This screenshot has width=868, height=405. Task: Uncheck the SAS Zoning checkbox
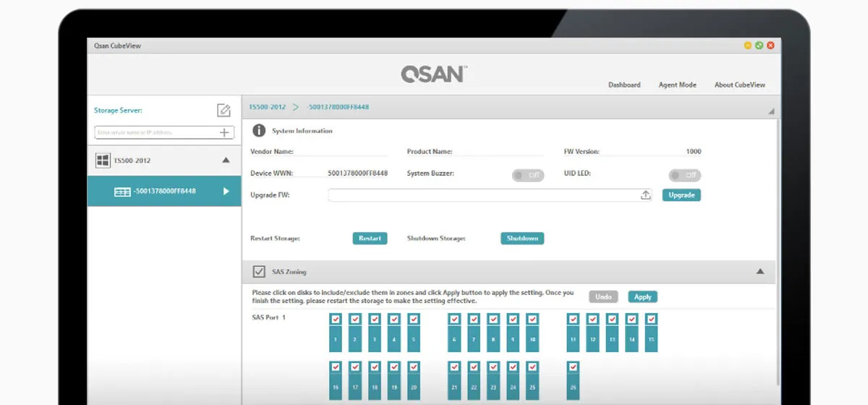(258, 272)
